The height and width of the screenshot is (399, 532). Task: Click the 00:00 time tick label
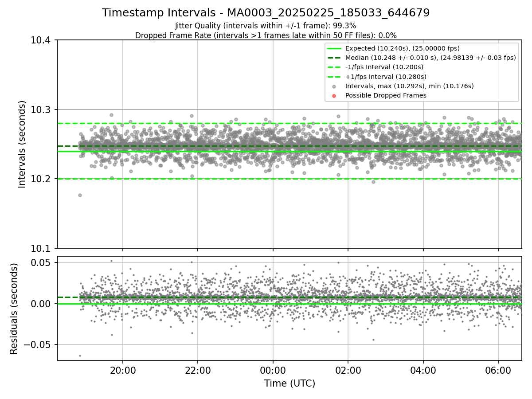(x=273, y=370)
